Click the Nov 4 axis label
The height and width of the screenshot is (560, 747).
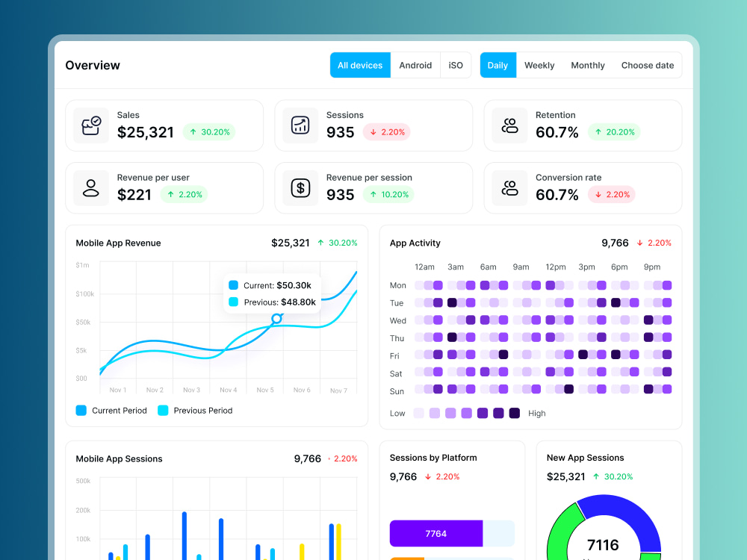tap(228, 390)
